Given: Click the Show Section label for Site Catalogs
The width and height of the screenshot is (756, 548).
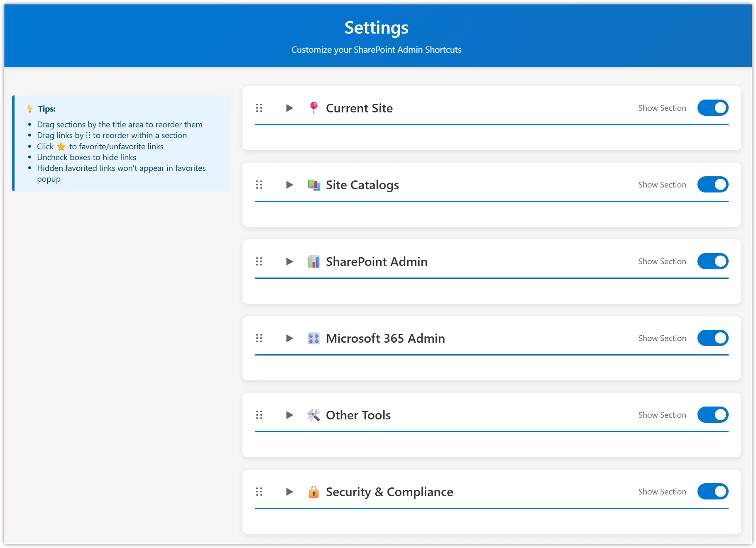Looking at the screenshot, I should pyautogui.click(x=662, y=185).
